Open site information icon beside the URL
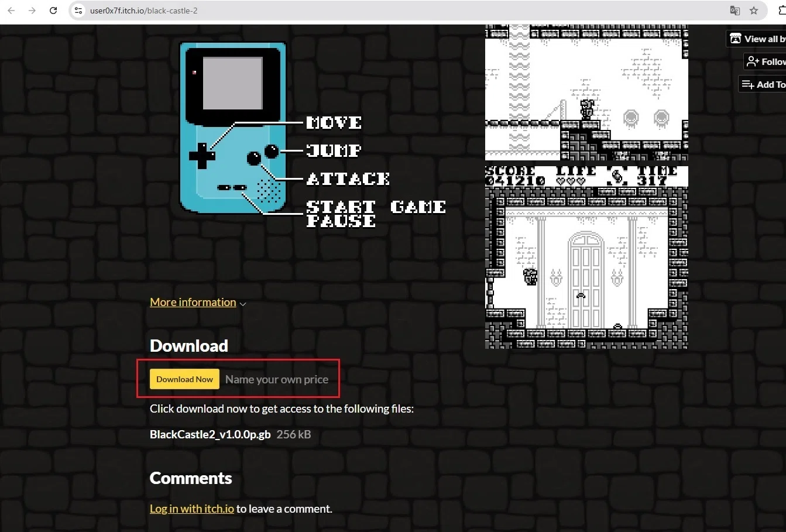 click(78, 11)
